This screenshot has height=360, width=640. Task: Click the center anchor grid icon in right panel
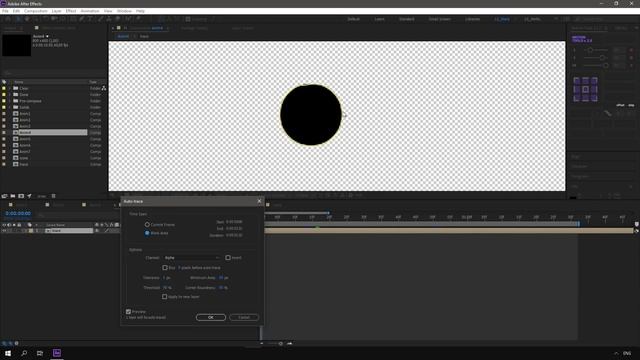point(585,89)
